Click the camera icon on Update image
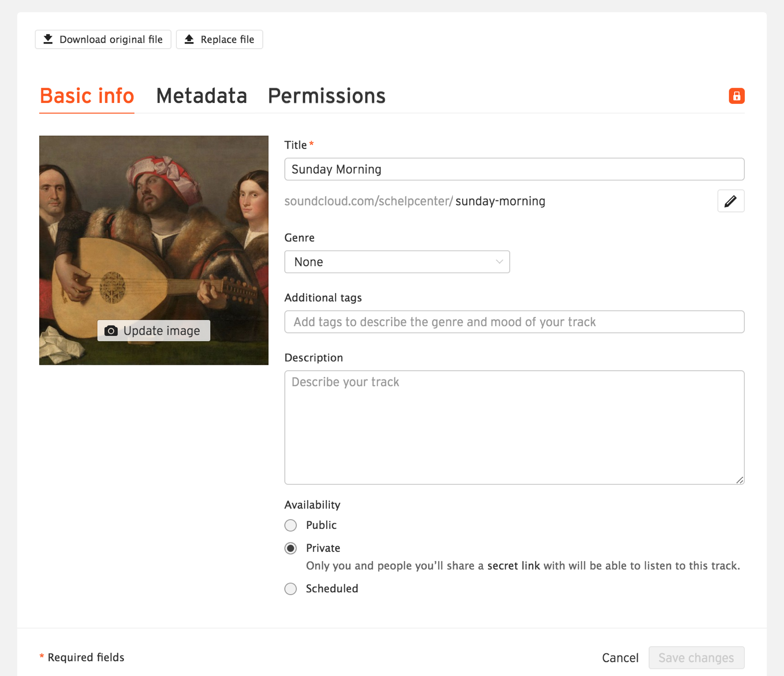The width and height of the screenshot is (784, 676). [111, 331]
